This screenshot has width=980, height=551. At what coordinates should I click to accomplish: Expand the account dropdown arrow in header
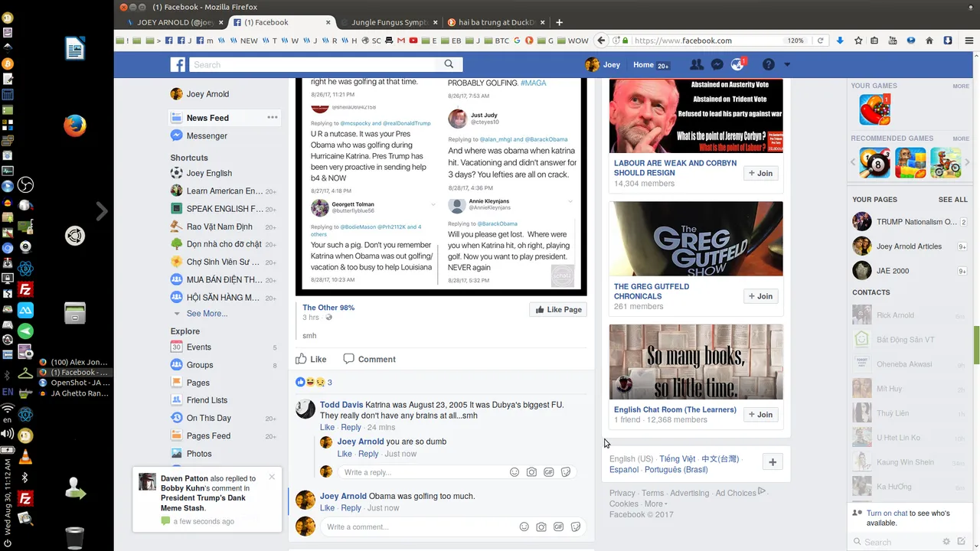786,65
